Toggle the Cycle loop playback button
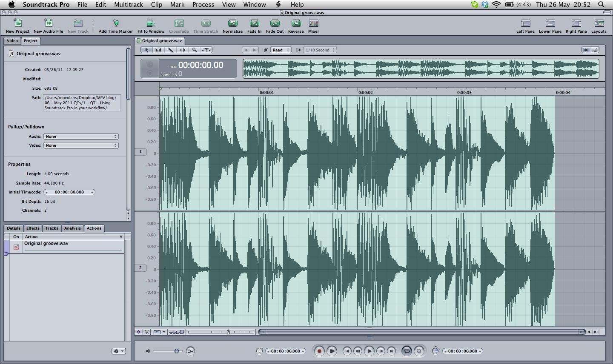 point(407,351)
